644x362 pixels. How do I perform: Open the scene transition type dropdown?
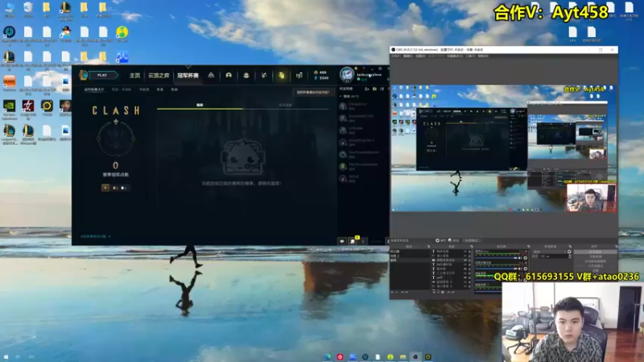pos(549,252)
